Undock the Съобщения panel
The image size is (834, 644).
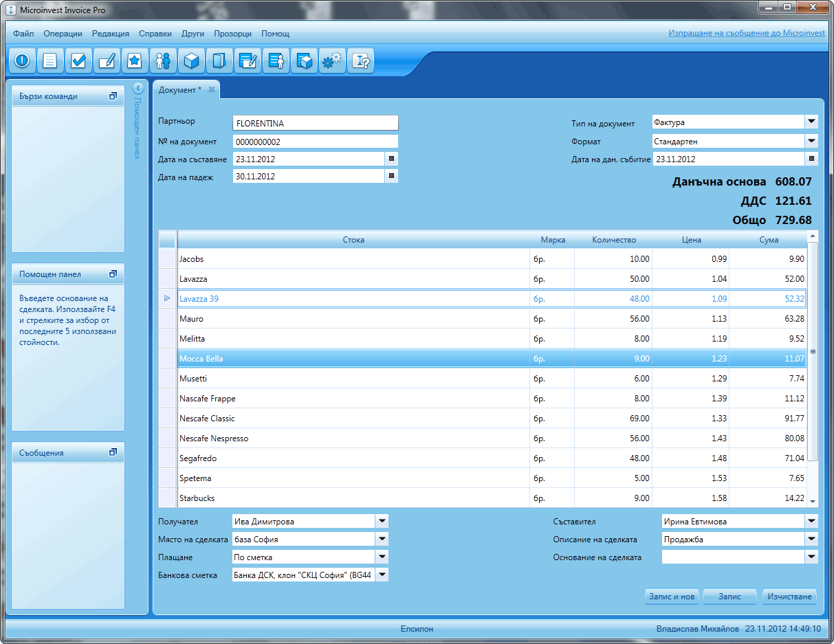tap(113, 452)
